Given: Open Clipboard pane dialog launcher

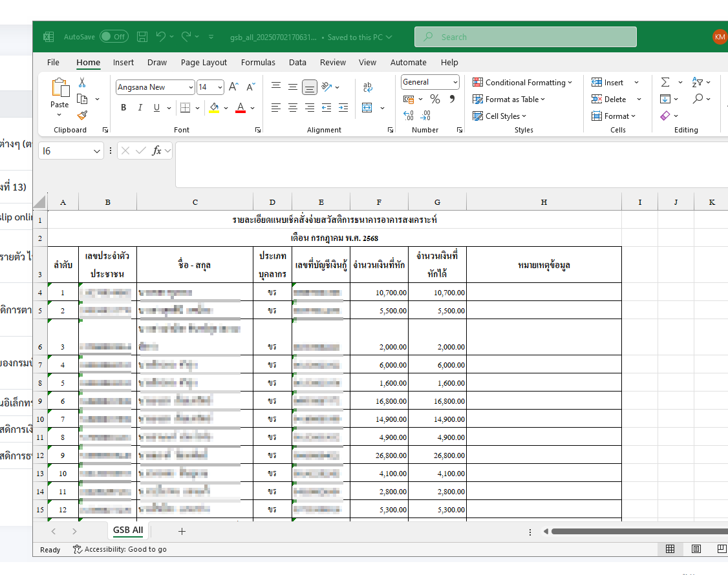Looking at the screenshot, I should pos(105,130).
